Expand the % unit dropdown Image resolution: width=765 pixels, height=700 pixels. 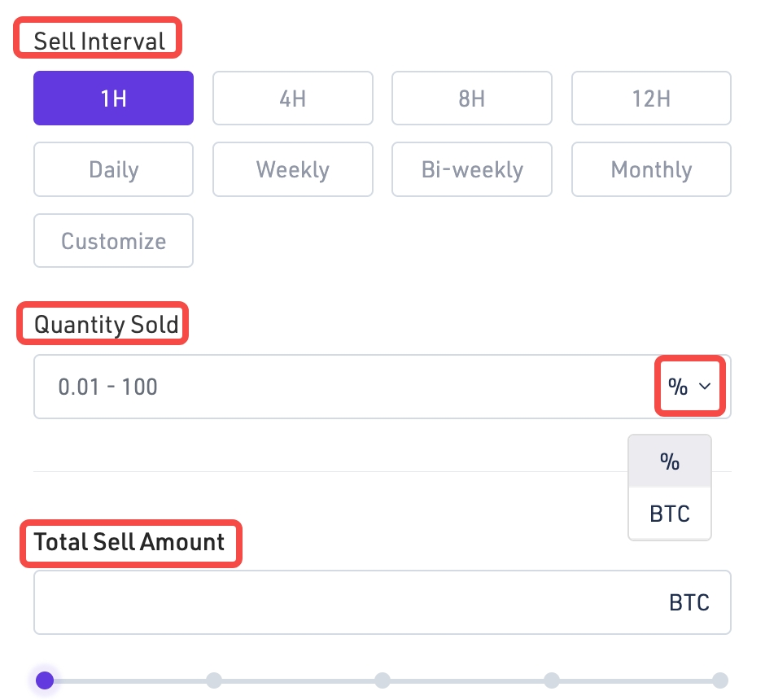tap(689, 387)
